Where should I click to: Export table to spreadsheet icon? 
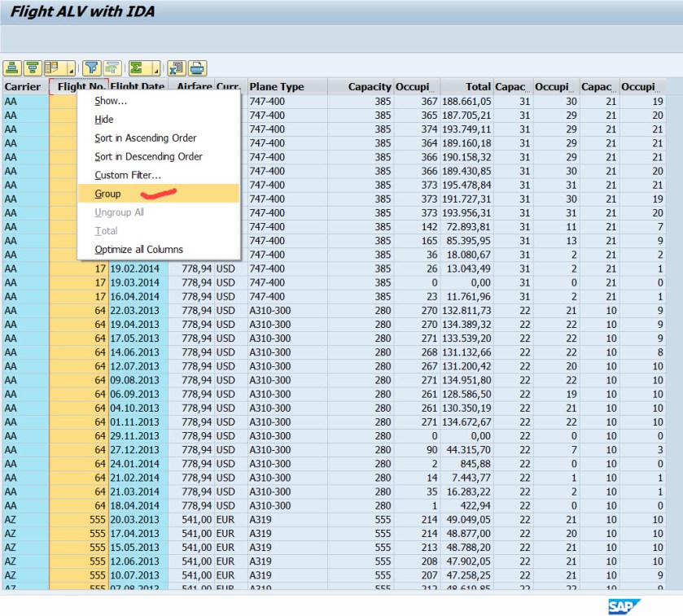point(177,68)
